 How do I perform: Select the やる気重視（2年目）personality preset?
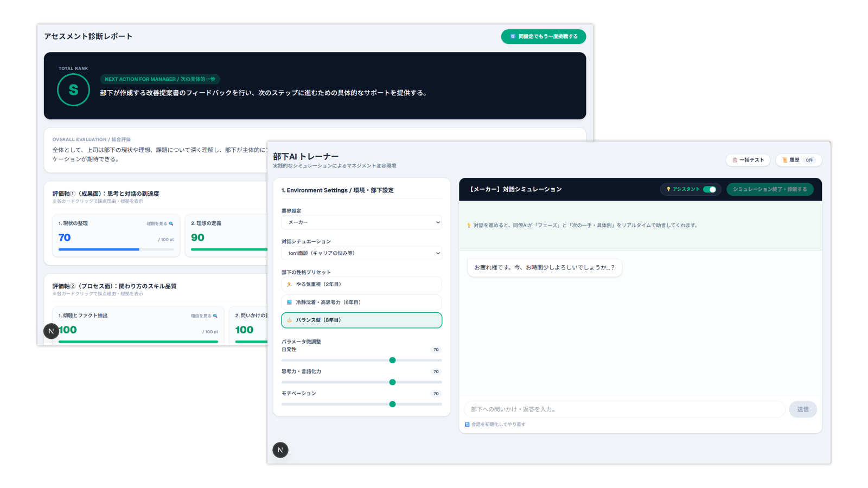(361, 284)
